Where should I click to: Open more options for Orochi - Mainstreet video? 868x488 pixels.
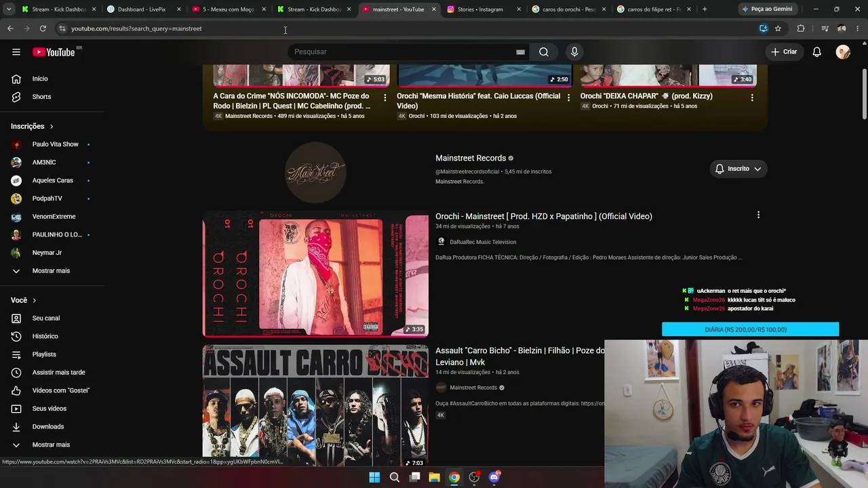click(758, 215)
